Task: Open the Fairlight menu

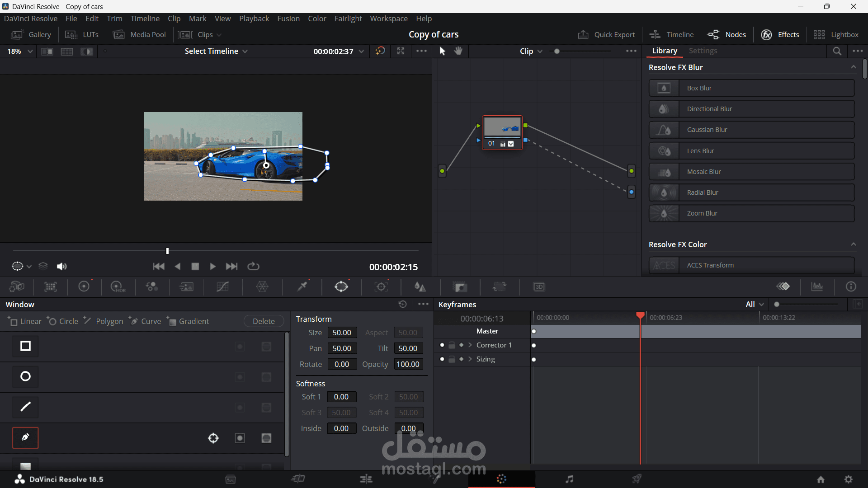Action: click(348, 19)
